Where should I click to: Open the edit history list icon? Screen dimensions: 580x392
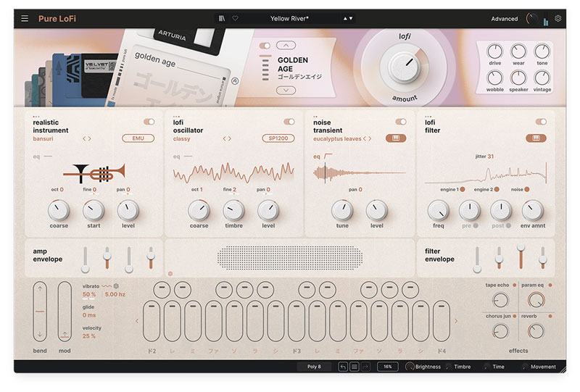click(354, 367)
